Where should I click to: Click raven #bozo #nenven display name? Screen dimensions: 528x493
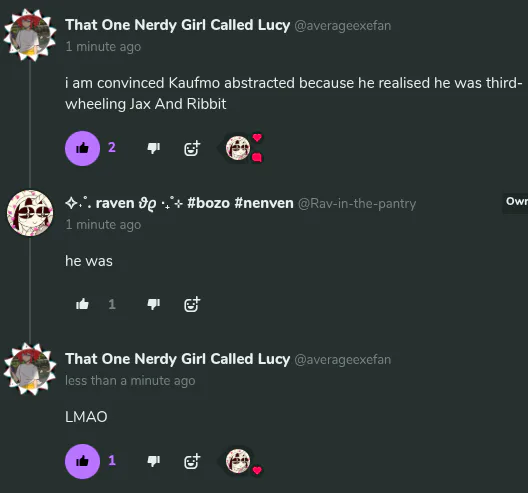click(x=179, y=203)
